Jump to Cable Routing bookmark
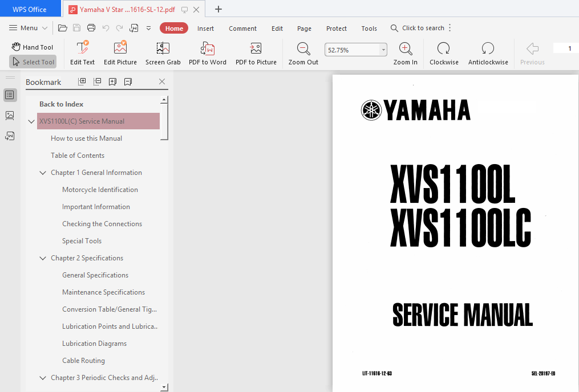 click(x=83, y=360)
